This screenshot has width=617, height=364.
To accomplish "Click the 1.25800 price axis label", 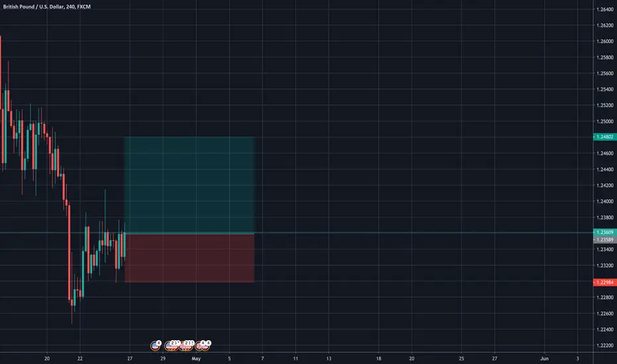I will 605,57.
